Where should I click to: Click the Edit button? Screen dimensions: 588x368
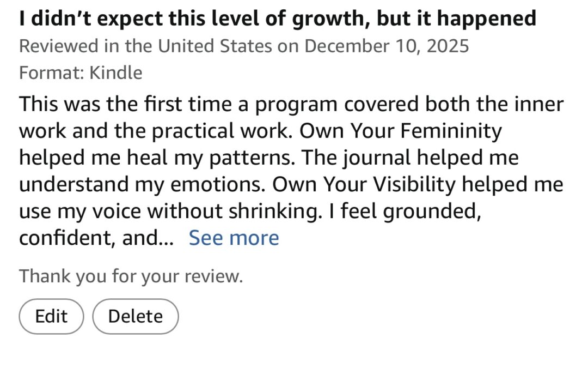51,316
